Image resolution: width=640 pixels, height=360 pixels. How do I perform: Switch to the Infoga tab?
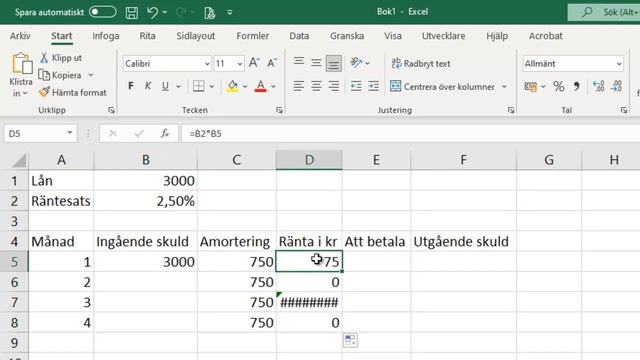106,36
